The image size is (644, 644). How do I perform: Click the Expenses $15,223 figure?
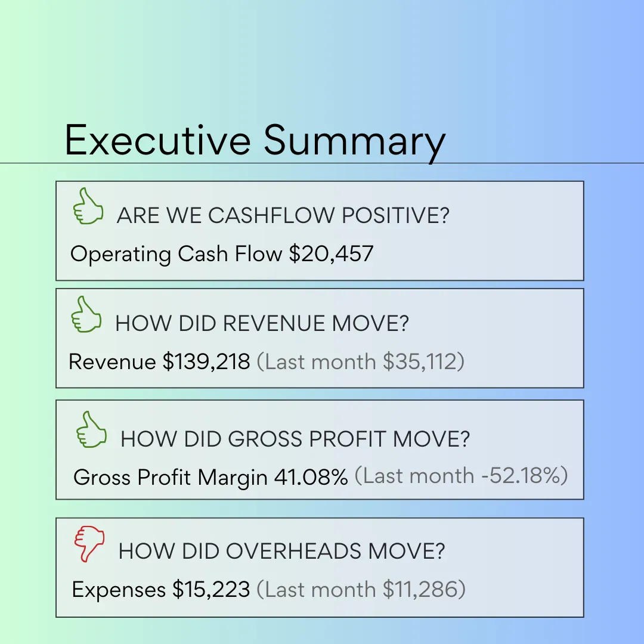160,590
